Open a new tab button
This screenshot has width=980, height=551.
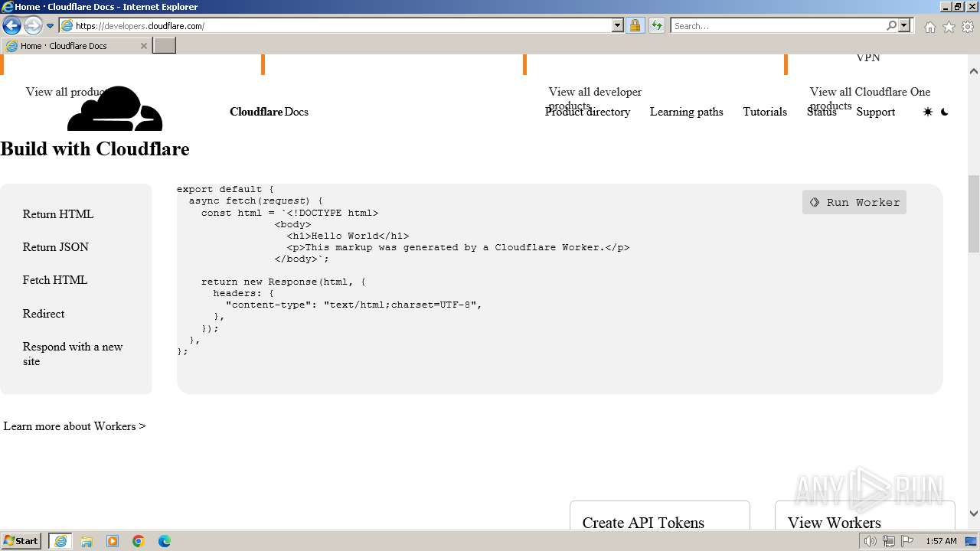(165, 46)
